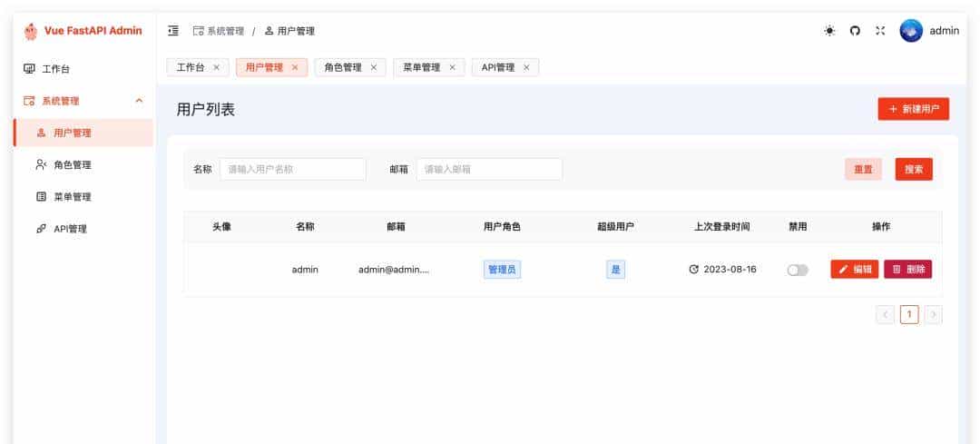Click the 菜单管理 list icon in sidebar

tap(41, 197)
